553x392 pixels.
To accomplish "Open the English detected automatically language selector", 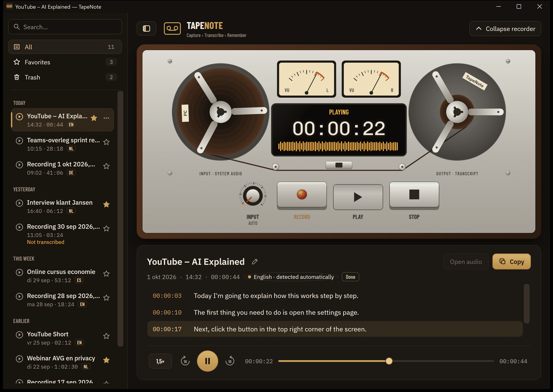I will pos(291,277).
